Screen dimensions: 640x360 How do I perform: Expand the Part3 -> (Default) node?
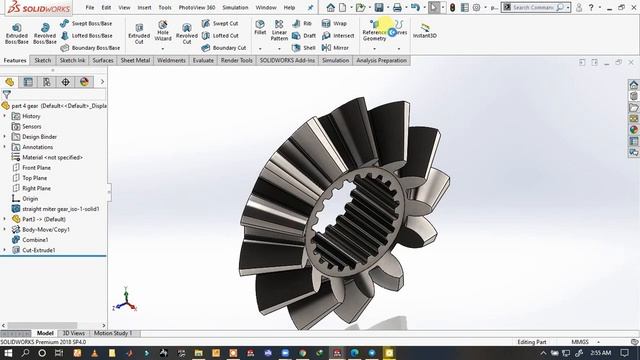point(5,219)
